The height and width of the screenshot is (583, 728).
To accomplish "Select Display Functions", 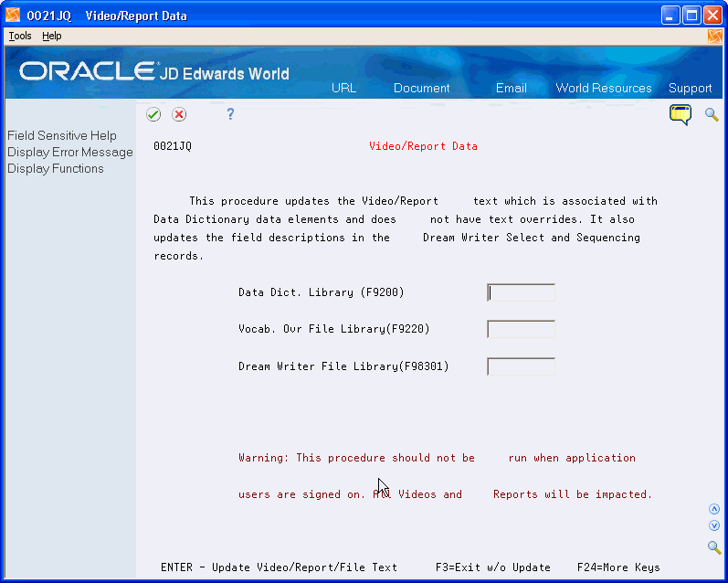I will 55,169.
